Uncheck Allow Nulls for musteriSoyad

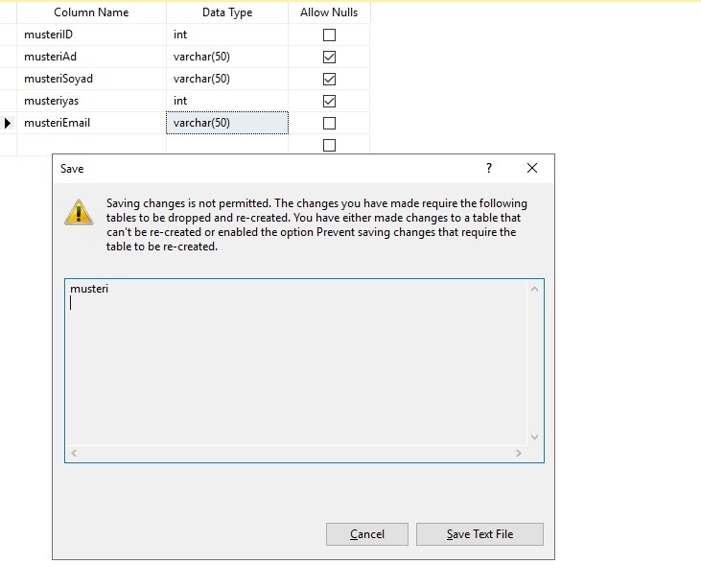tap(329, 79)
